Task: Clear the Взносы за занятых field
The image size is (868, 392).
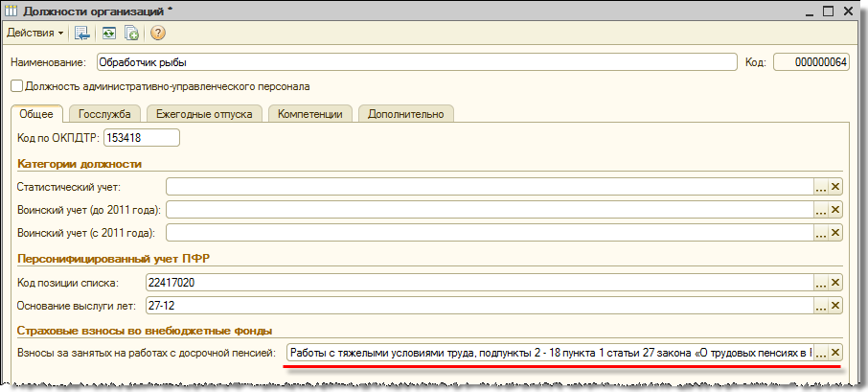Action: tap(835, 353)
